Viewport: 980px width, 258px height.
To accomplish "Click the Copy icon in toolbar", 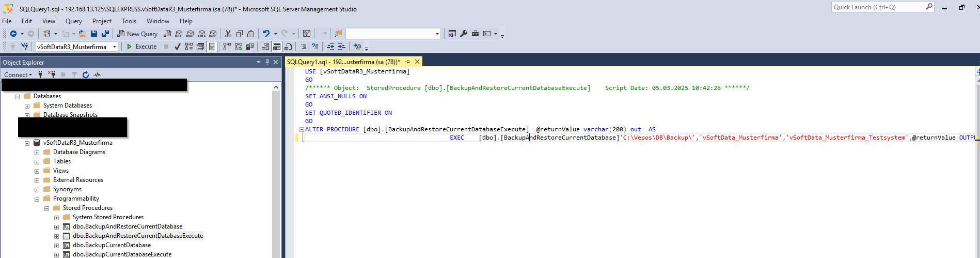I will [x=240, y=34].
